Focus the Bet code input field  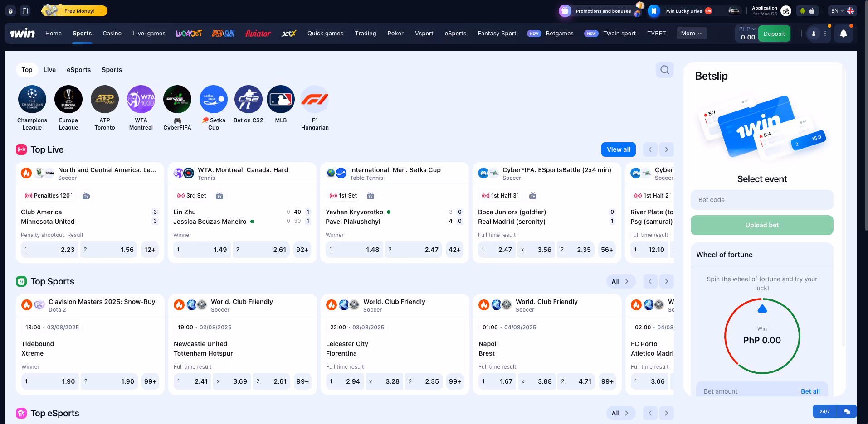(762, 200)
